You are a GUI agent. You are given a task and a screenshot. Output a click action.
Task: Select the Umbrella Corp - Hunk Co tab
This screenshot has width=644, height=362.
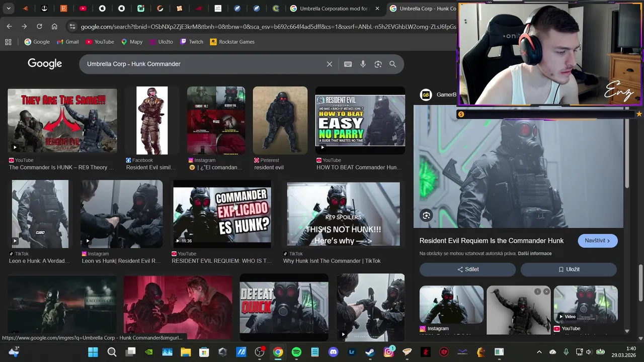(x=423, y=9)
